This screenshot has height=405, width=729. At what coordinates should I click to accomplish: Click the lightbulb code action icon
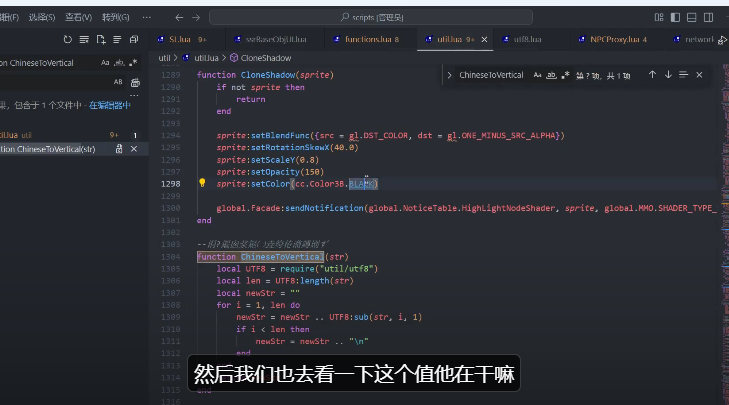click(202, 184)
